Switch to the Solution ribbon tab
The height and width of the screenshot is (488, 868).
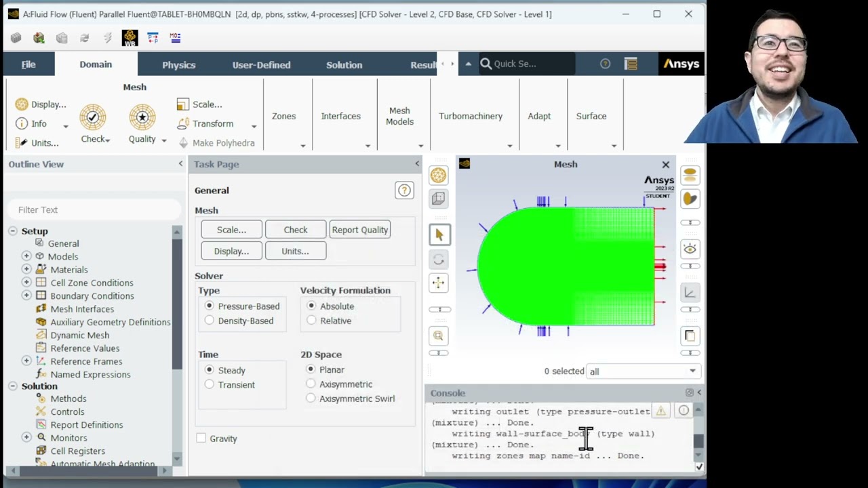click(x=344, y=64)
